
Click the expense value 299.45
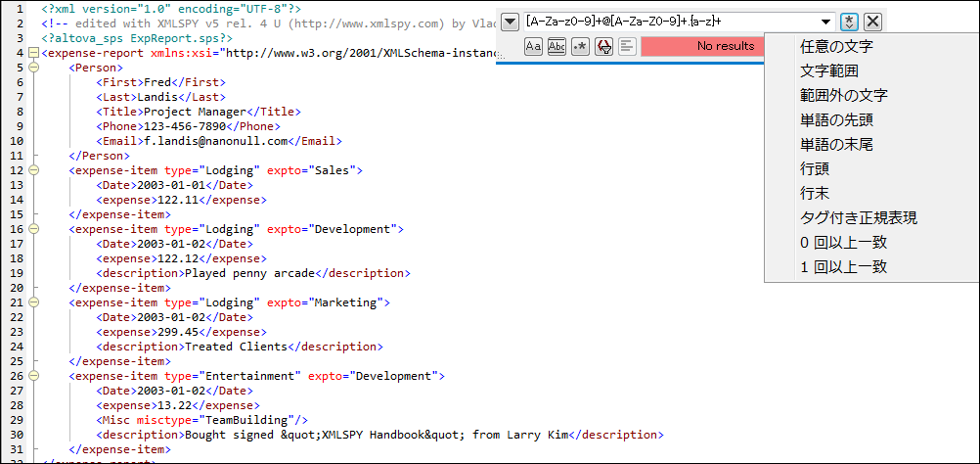177,332
